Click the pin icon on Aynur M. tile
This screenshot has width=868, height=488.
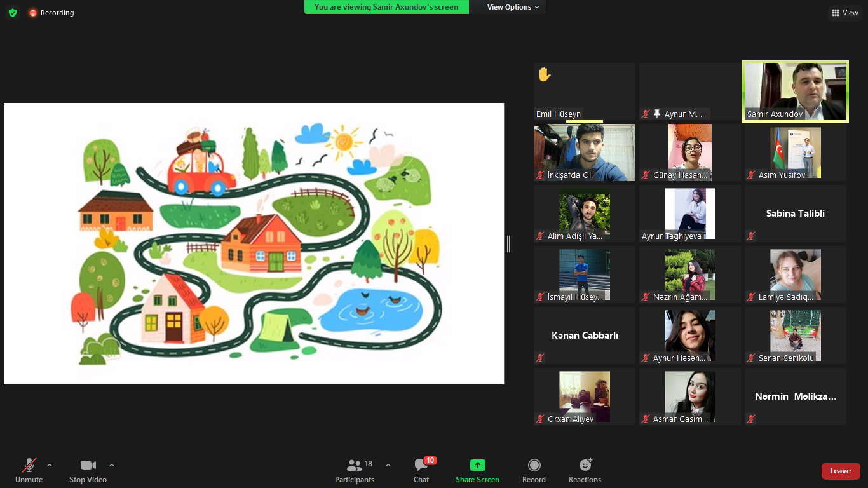657,114
